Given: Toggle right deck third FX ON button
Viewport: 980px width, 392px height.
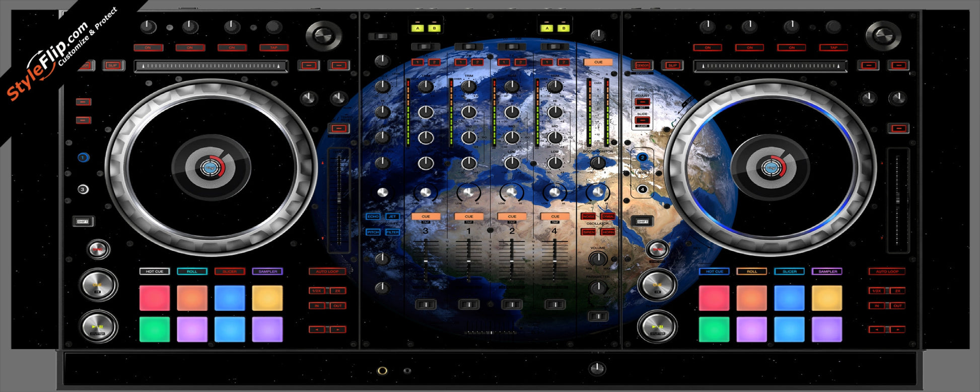Looking at the screenshot, I should [x=791, y=48].
